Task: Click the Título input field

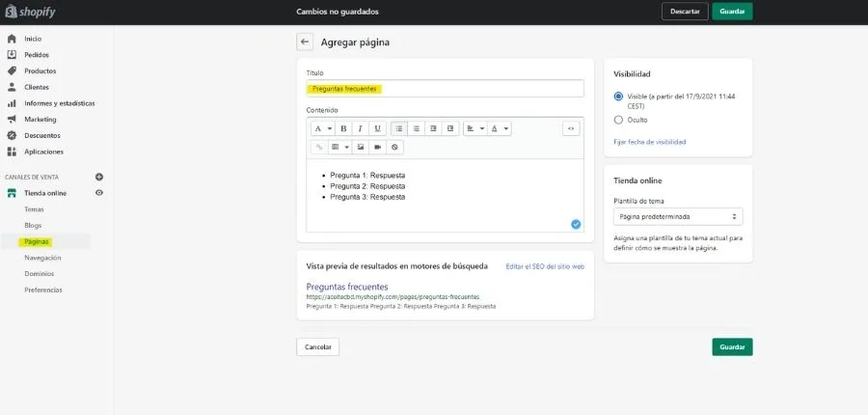Action: (445, 89)
